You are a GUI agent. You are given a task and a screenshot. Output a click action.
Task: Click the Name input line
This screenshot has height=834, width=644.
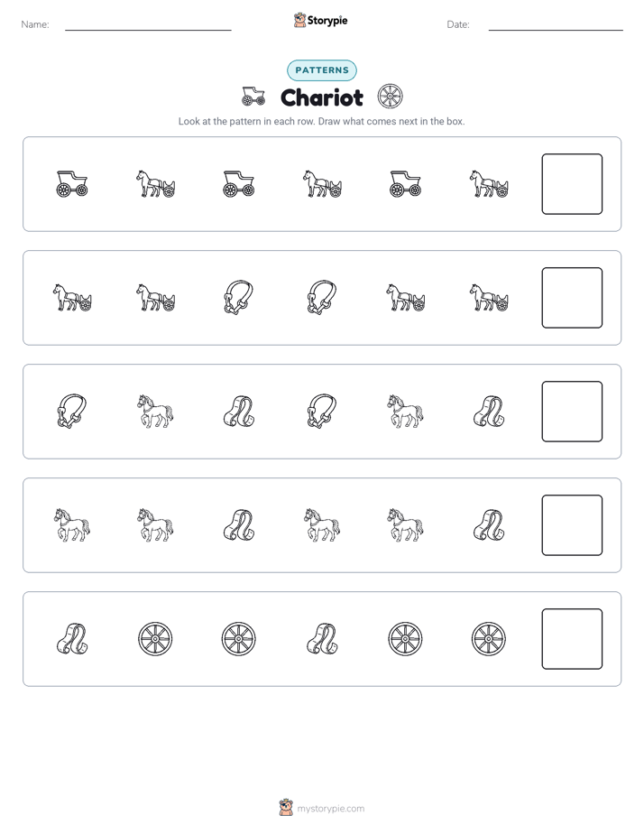tap(148, 24)
